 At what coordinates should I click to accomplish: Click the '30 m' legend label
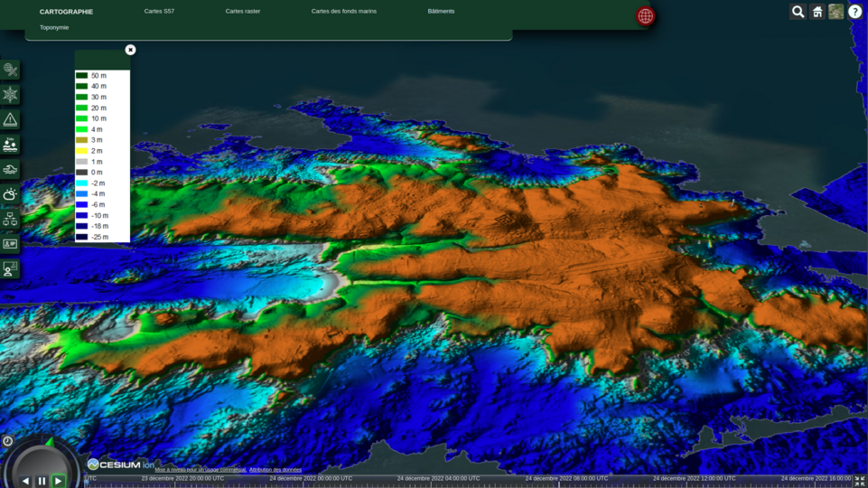tap(98, 97)
